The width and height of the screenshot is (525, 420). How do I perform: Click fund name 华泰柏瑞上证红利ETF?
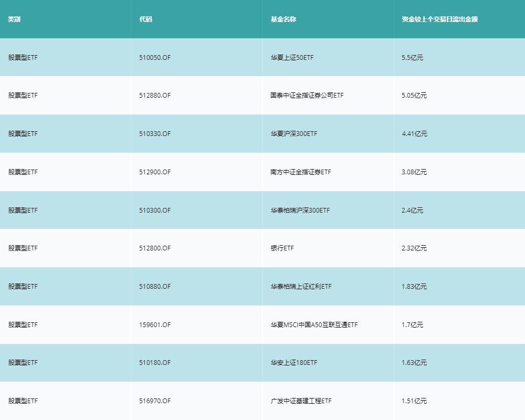pos(301,286)
